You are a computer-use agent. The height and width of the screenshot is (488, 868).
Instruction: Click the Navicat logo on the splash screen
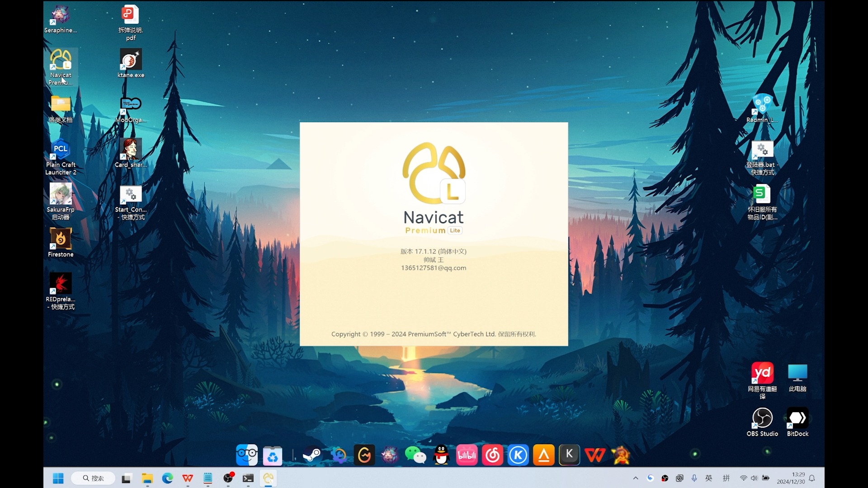point(434,174)
